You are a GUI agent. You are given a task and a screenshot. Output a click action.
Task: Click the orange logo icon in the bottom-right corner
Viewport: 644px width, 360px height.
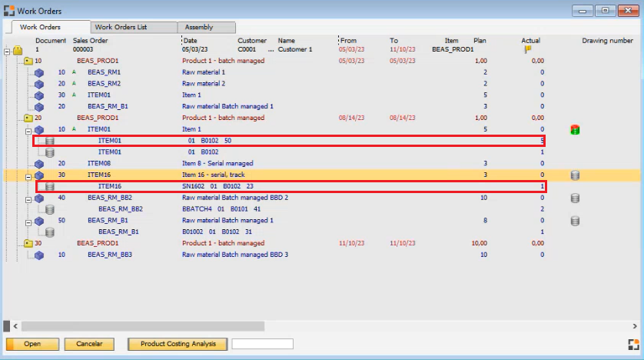click(x=633, y=344)
